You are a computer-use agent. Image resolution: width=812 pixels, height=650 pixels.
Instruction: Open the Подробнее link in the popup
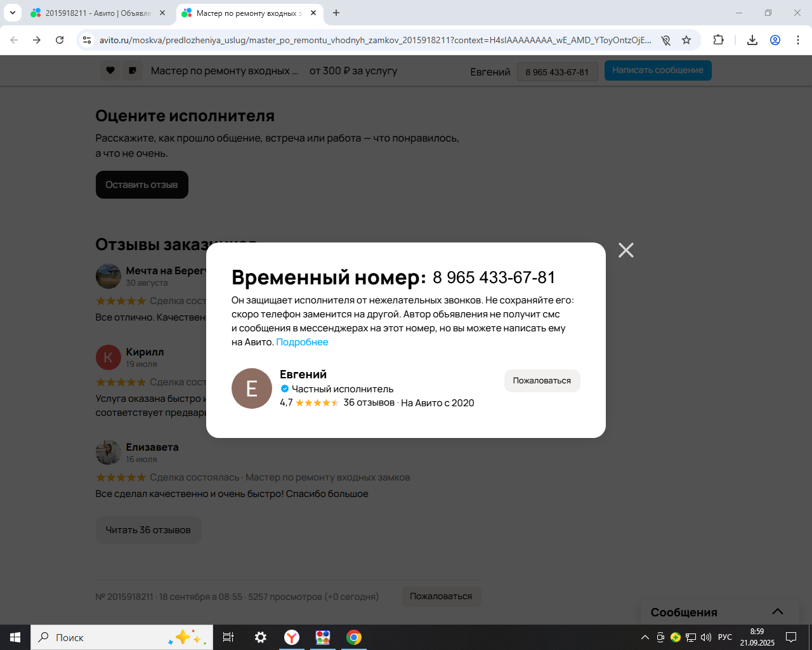(302, 342)
